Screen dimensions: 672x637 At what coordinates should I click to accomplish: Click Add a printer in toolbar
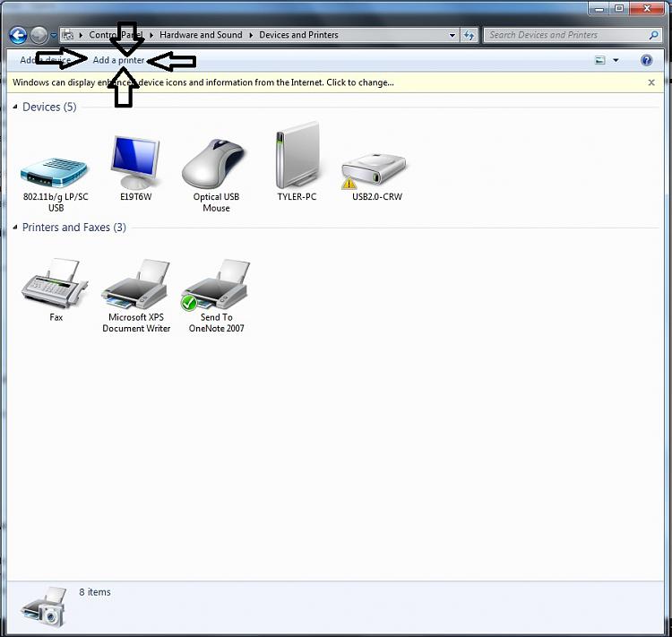[x=118, y=60]
